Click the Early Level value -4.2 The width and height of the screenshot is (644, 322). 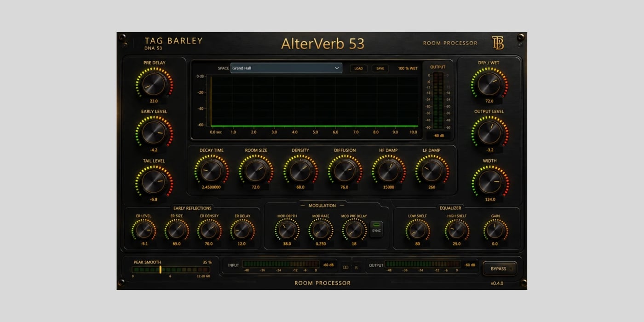click(x=154, y=150)
